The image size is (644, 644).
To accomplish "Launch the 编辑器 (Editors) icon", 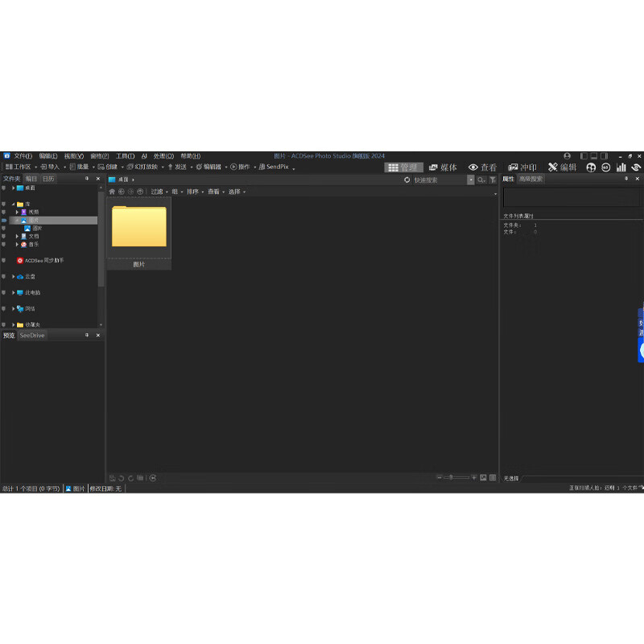I will 208,168.
